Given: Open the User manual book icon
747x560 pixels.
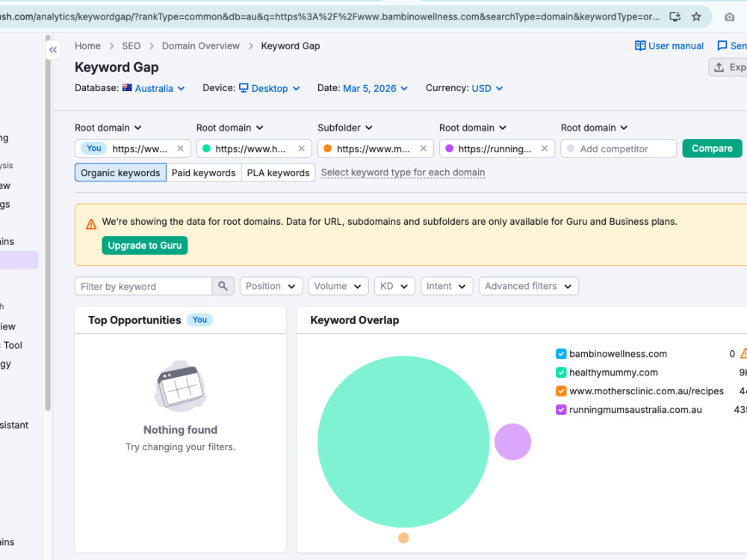Looking at the screenshot, I should point(640,46).
